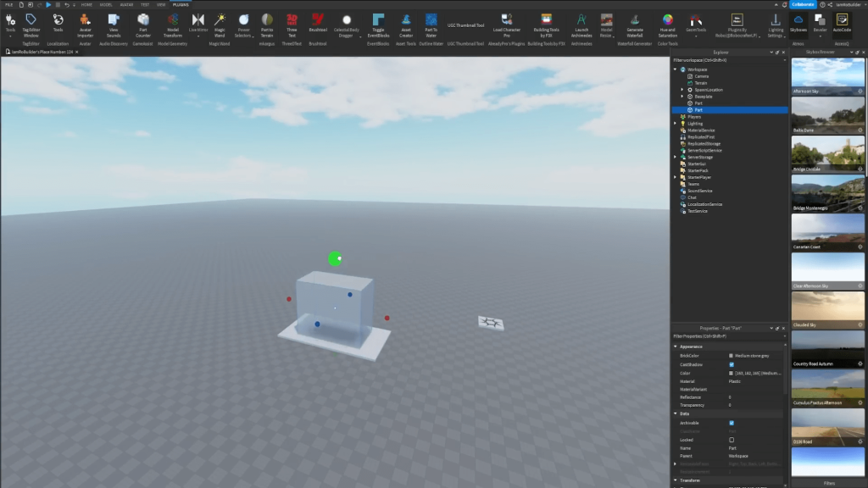
Task: Open the AutoCode plugin
Action: coord(842,23)
